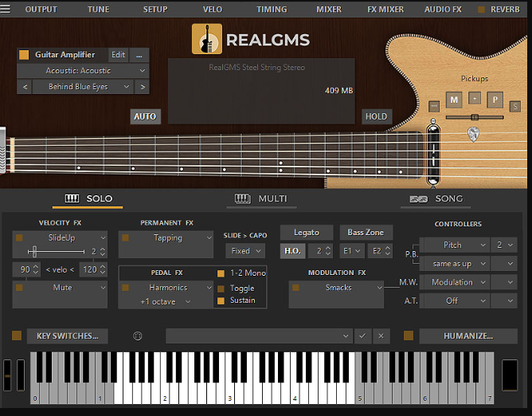The height and width of the screenshot is (416, 532).
Task: Open the Acoustic: Acoustic amp dropdown
Action: (x=83, y=71)
